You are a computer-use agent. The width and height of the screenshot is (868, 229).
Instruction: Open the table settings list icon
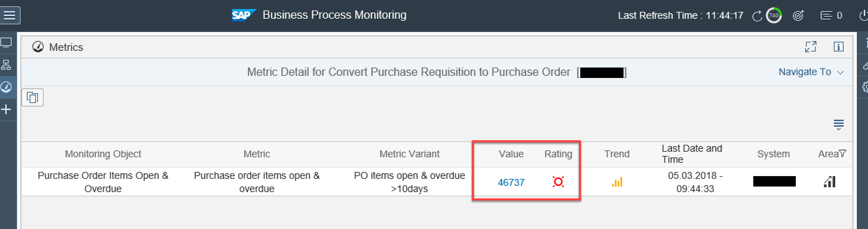(838, 125)
